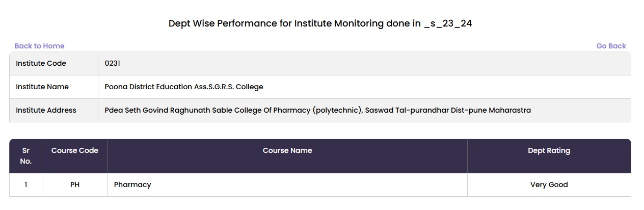This screenshot has width=644, height=210.
Task: Click the PH course code cell
Action: 75,185
